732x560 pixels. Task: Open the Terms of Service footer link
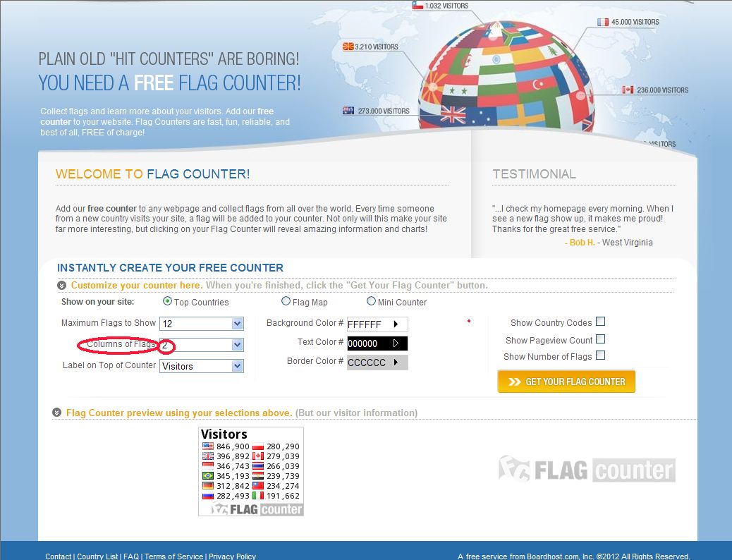point(173,556)
